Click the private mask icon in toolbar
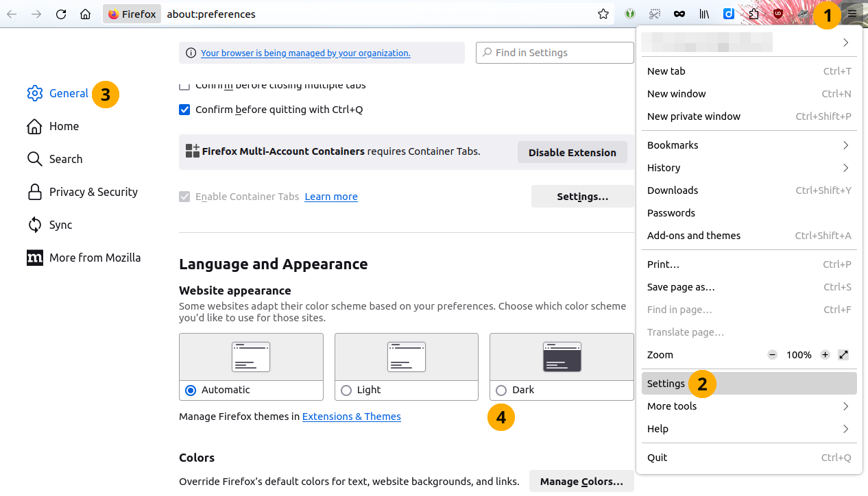 pyautogui.click(x=679, y=14)
